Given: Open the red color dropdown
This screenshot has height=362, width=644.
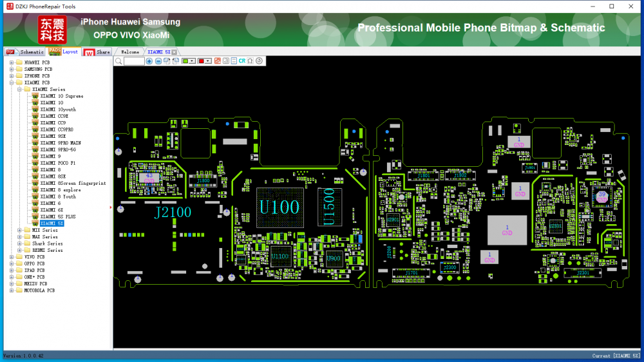Looking at the screenshot, I should 209,61.
